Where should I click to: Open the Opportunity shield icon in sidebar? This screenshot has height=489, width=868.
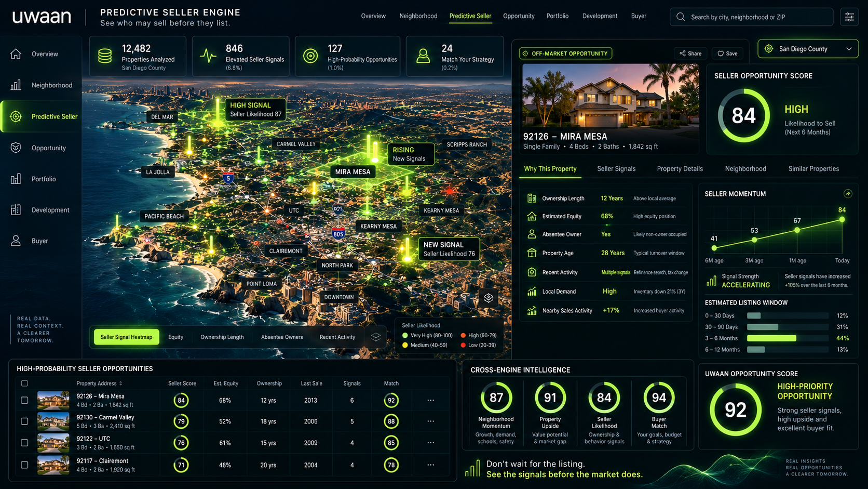click(x=16, y=148)
